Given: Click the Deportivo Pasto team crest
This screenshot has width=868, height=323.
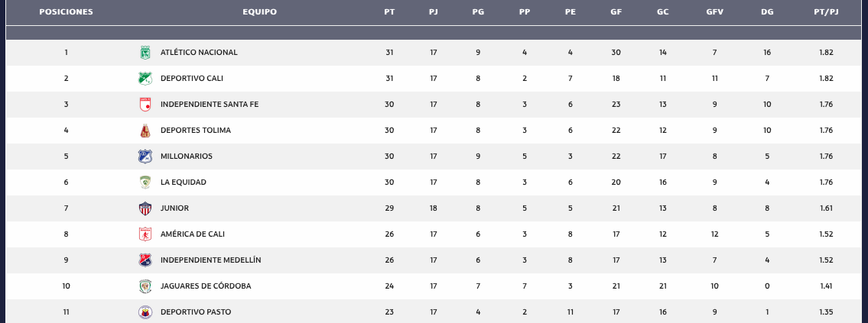Looking at the screenshot, I should click(144, 312).
